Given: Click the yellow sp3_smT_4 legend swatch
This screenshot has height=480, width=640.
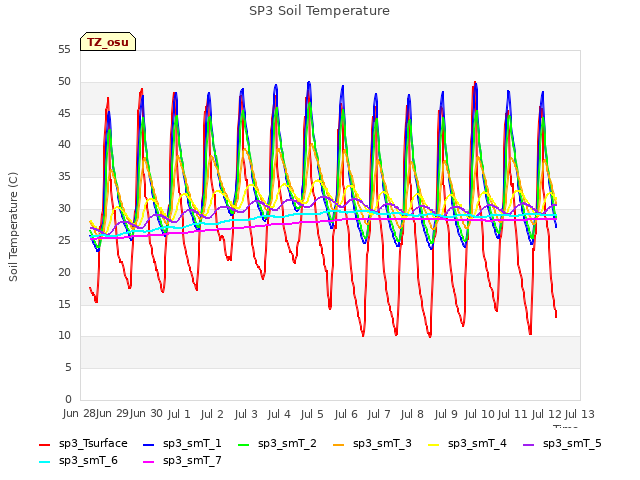Looking at the screenshot, I should (x=433, y=444).
